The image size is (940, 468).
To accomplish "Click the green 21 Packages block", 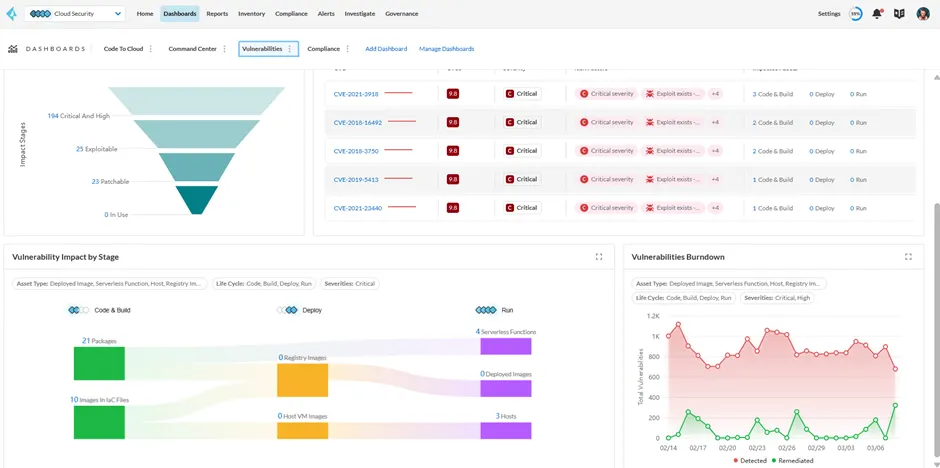I will pyautogui.click(x=100, y=363).
